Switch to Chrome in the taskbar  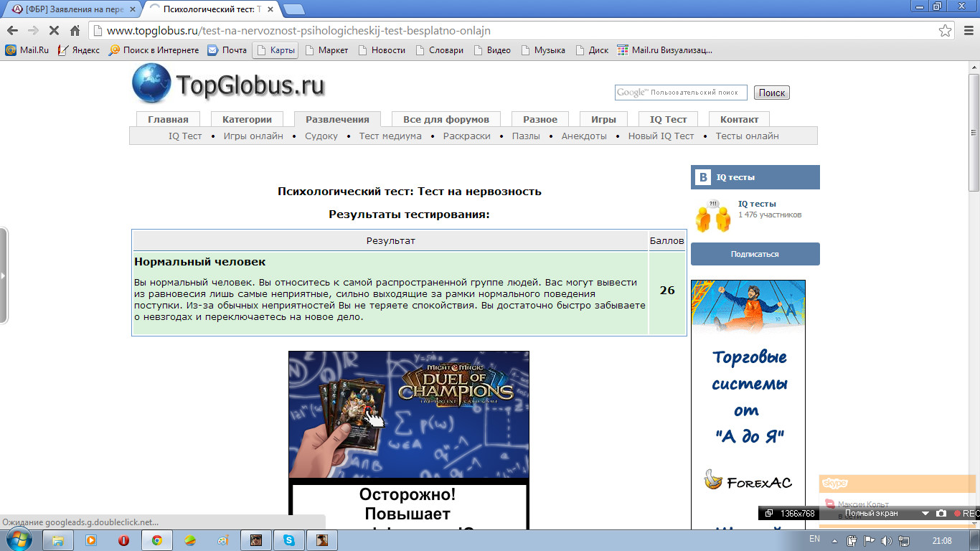pyautogui.click(x=157, y=540)
